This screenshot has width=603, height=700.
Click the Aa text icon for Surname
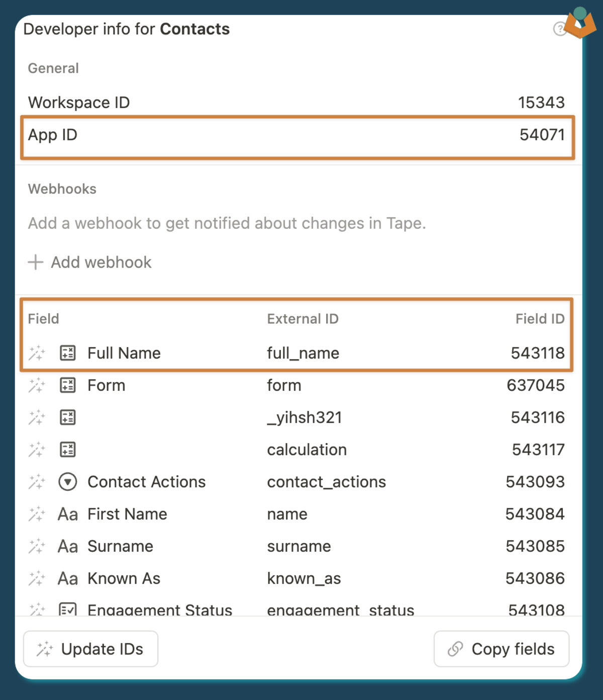[68, 547]
